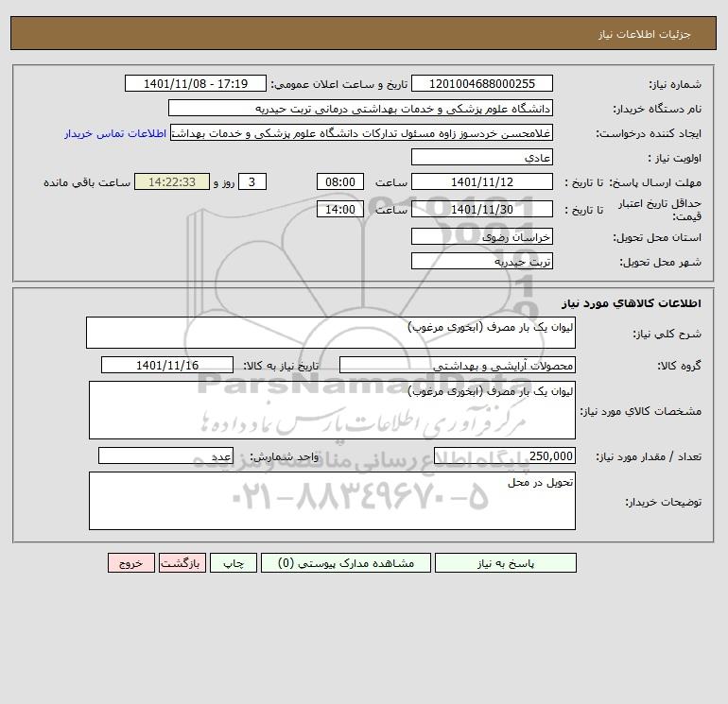Screen dimensions: 728x704
Task: Click the گروه کالا label
Action: click(x=679, y=366)
